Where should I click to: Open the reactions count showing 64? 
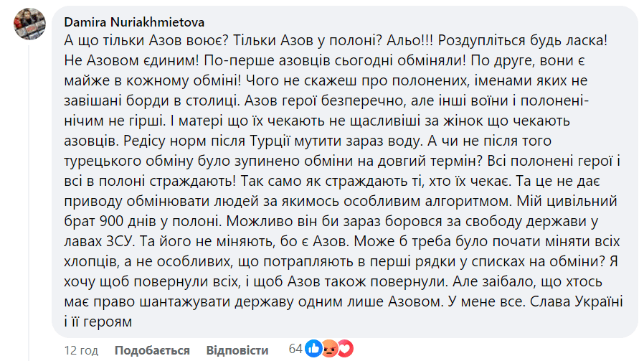pos(295,350)
